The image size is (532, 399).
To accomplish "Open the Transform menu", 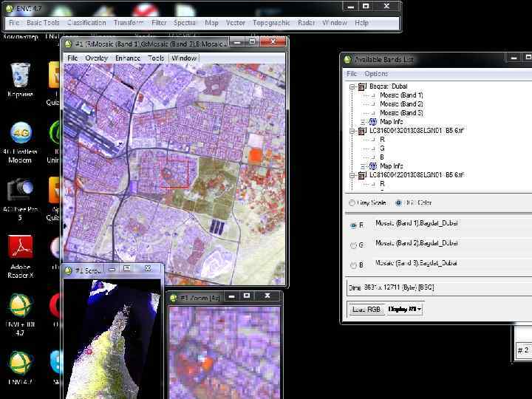I will (x=129, y=23).
